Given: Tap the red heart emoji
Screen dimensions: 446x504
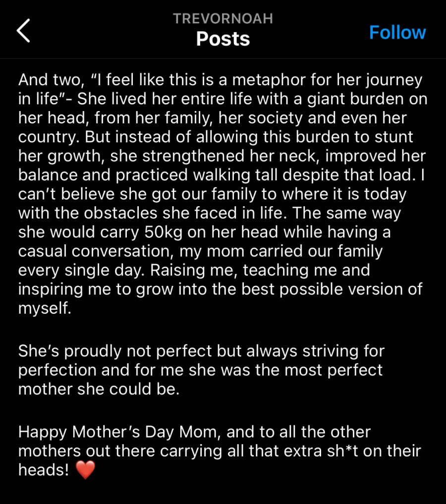Looking at the screenshot, I should click(85, 470).
